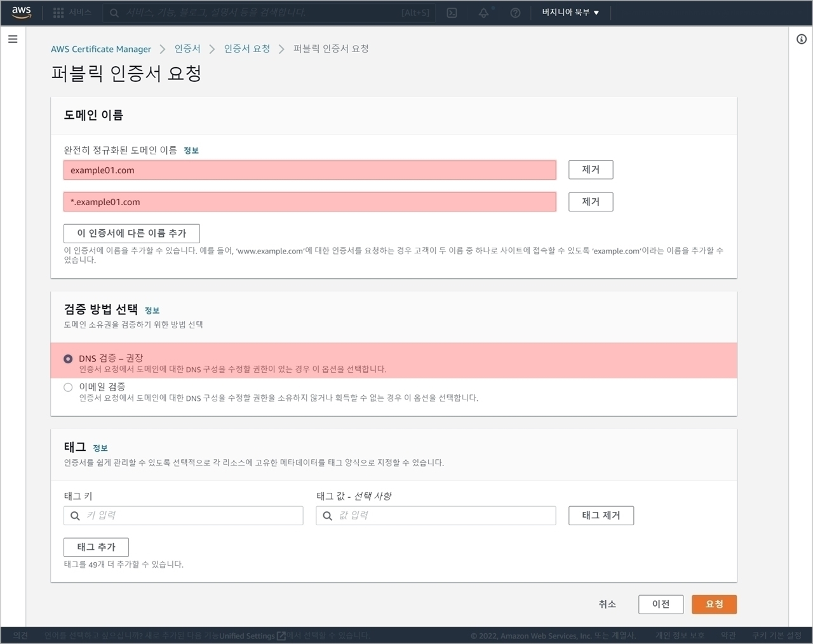The image size is (813, 644).
Task: Focus the top services search box
Action: click(270, 13)
